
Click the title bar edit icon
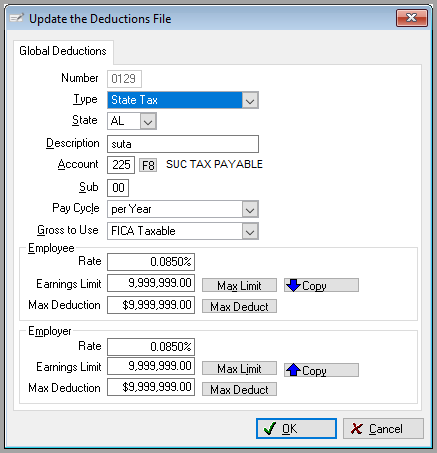(16, 18)
